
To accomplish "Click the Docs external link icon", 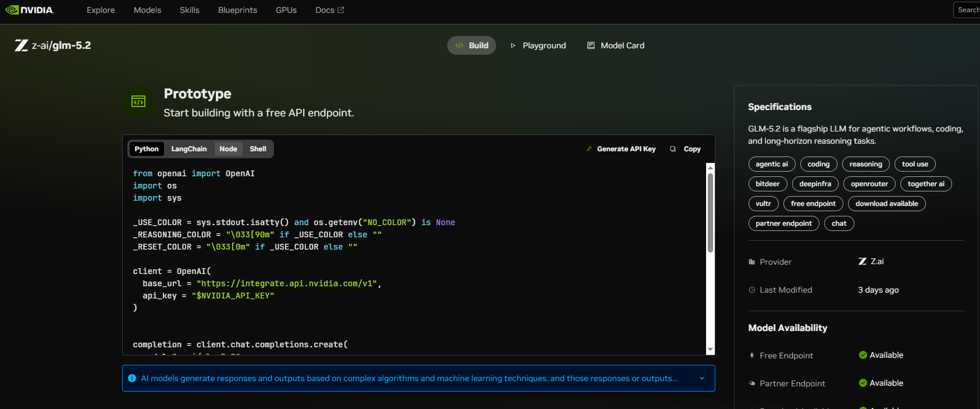I will (x=341, y=10).
